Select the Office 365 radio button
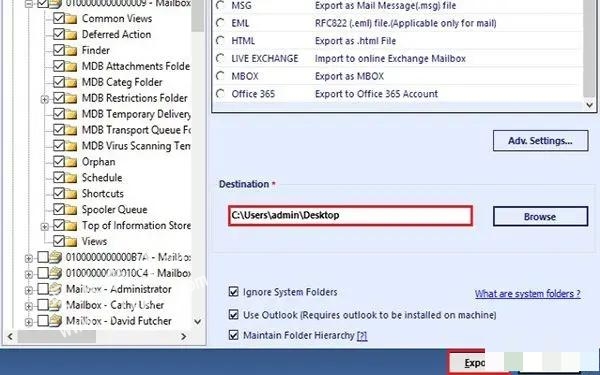This screenshot has height=375, width=600. (x=220, y=93)
